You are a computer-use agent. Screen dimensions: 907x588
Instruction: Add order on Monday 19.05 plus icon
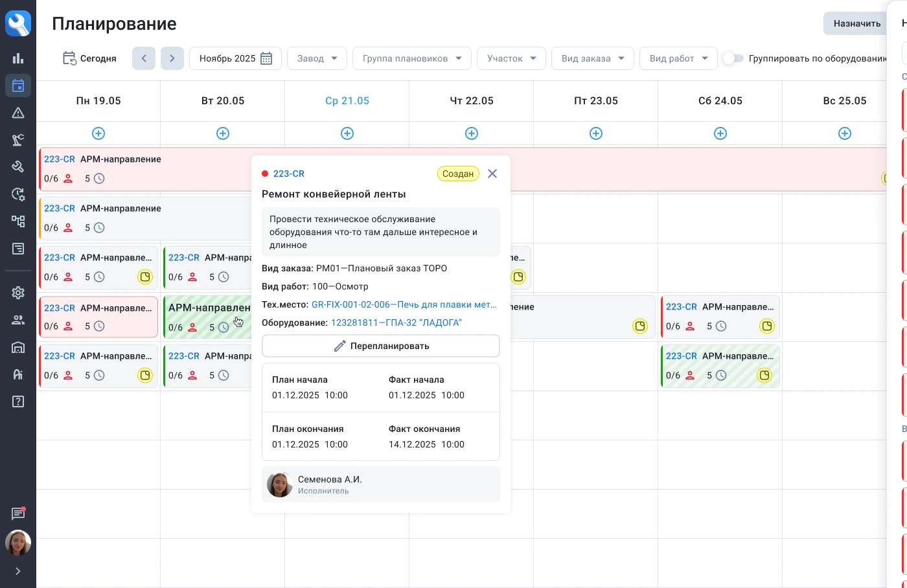98,133
